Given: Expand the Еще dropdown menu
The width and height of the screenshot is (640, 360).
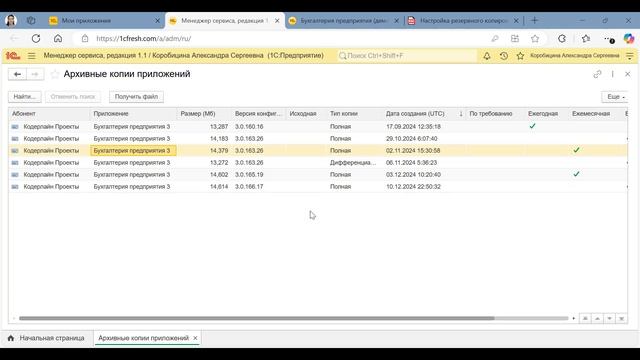Looking at the screenshot, I should click(615, 97).
